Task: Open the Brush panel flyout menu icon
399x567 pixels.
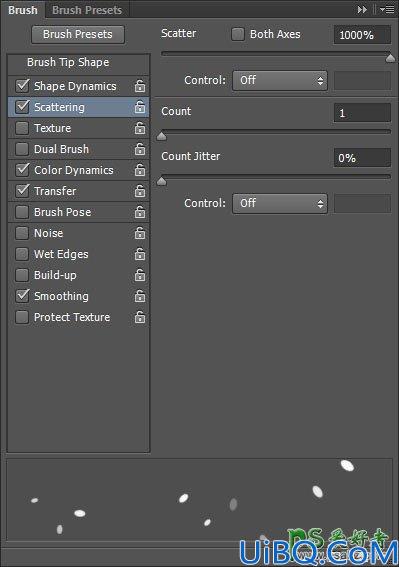Action: [x=387, y=10]
